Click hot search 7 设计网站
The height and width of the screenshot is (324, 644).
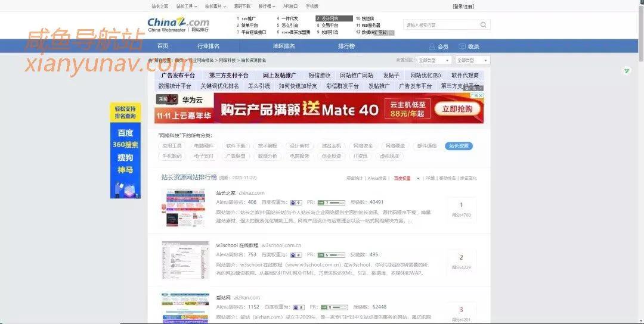coord(335,18)
